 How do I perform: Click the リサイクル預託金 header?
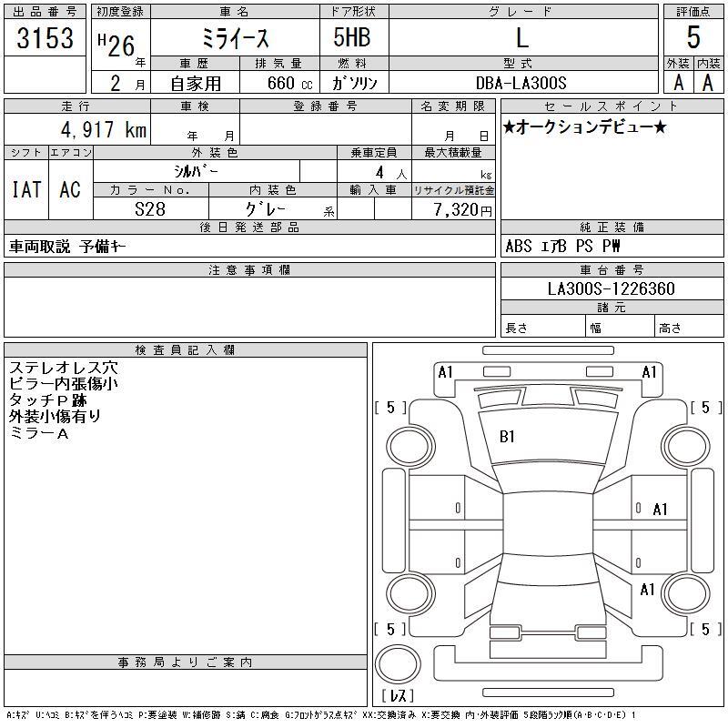click(453, 190)
